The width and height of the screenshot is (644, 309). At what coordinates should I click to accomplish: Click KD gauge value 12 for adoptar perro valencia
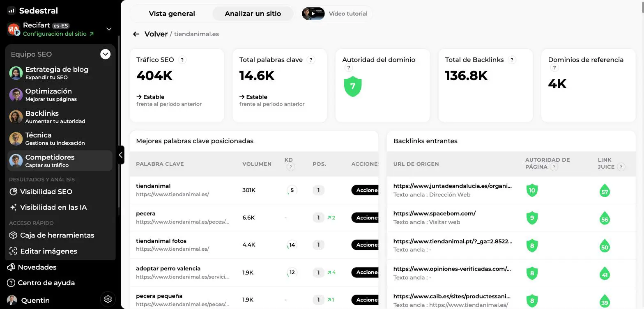pos(292,272)
